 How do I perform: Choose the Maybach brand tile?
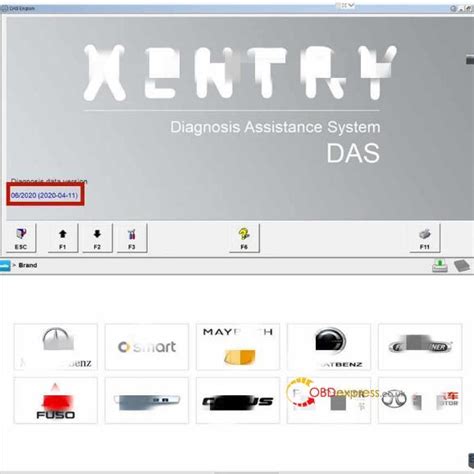(x=238, y=347)
